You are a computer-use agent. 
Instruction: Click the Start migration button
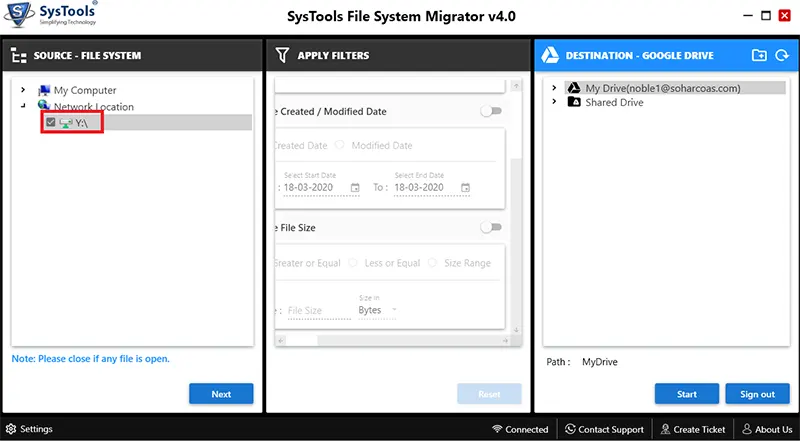687,394
